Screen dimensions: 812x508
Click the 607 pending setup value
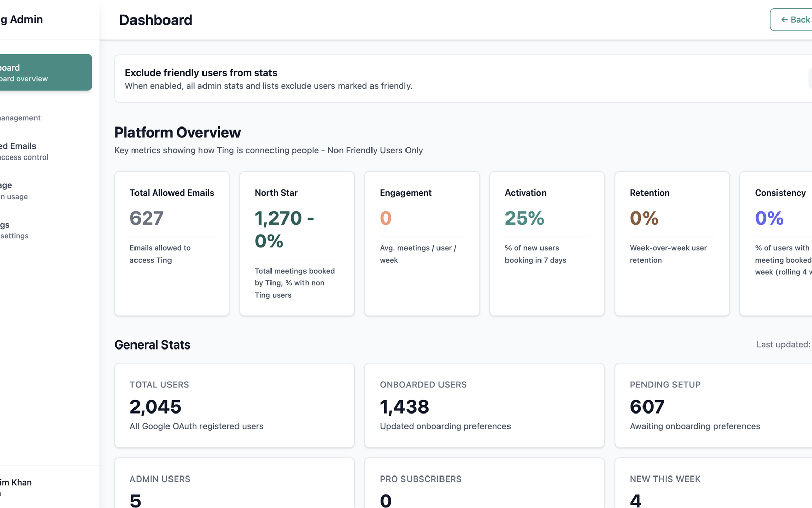click(647, 407)
